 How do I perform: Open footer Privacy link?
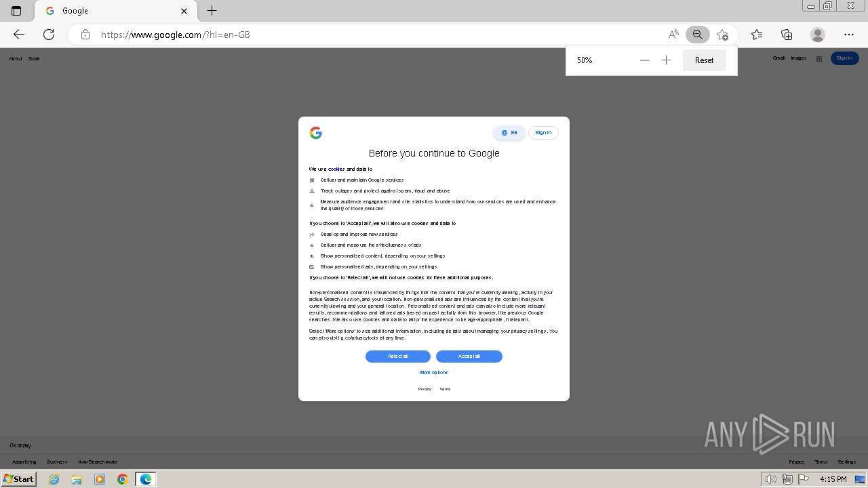(x=797, y=462)
